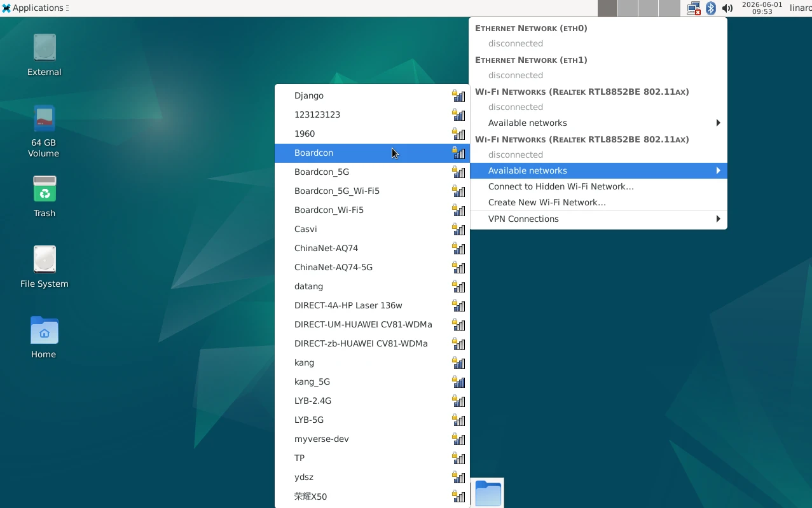Connect to the Casvi network

point(372,229)
